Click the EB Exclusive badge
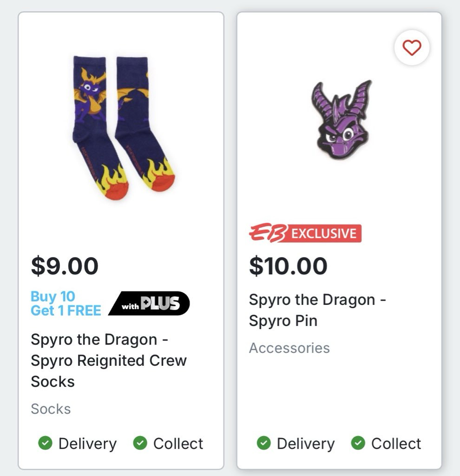The height and width of the screenshot is (476, 460). coord(305,233)
